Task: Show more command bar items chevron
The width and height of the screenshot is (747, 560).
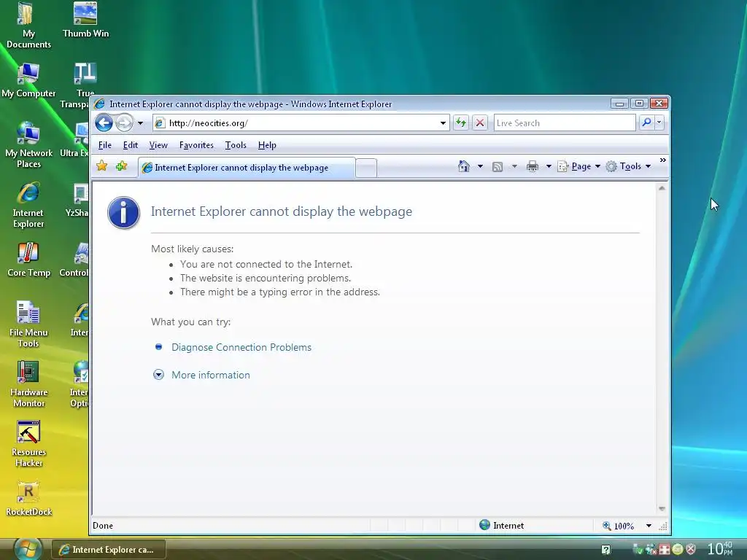Action: click(662, 160)
